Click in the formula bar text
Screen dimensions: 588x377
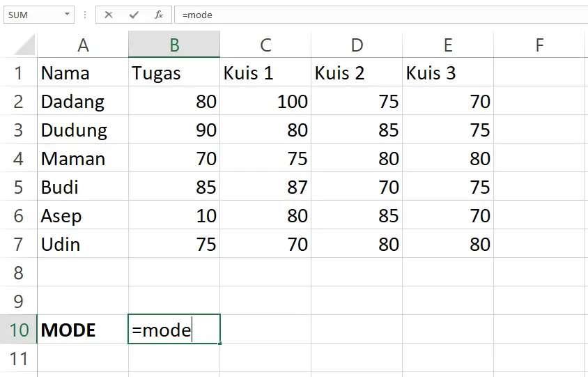click(x=381, y=15)
